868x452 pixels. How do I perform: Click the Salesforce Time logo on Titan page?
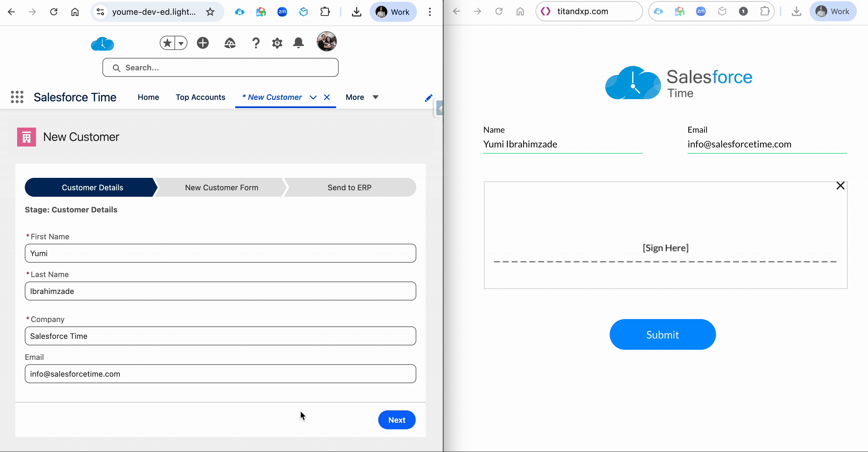679,83
